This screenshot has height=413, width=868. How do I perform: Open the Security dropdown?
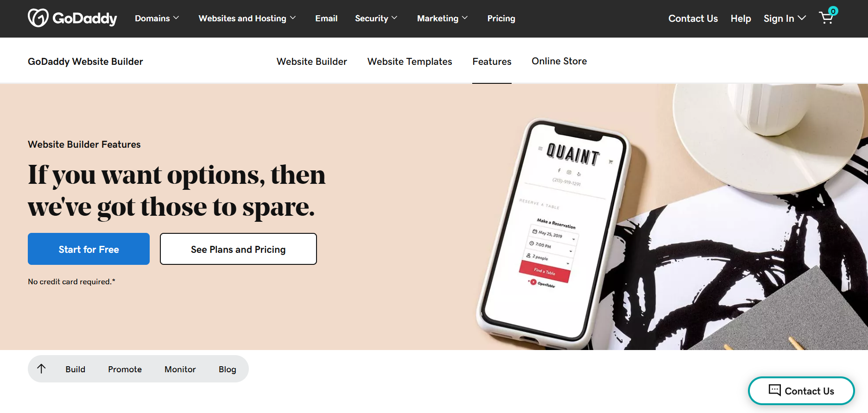(x=376, y=19)
